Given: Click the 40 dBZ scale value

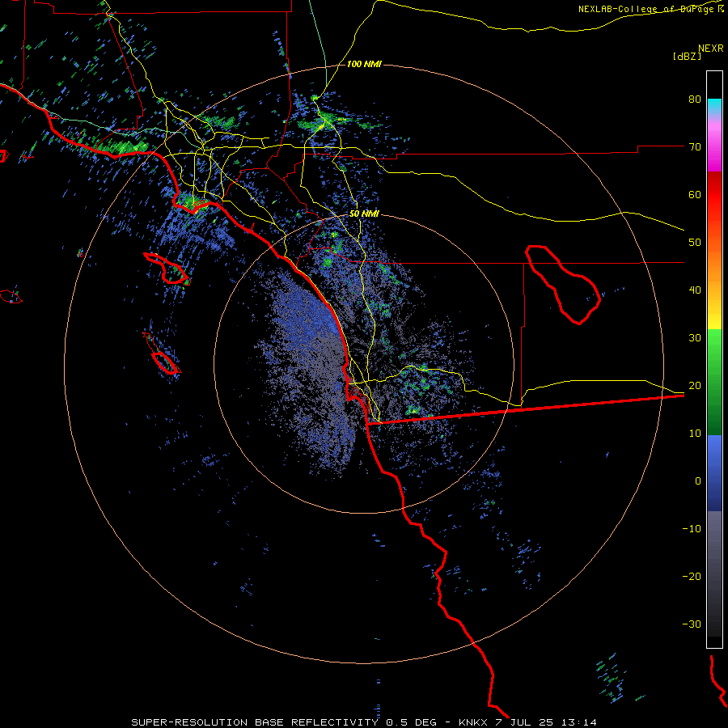Looking at the screenshot, I should coord(695,290).
